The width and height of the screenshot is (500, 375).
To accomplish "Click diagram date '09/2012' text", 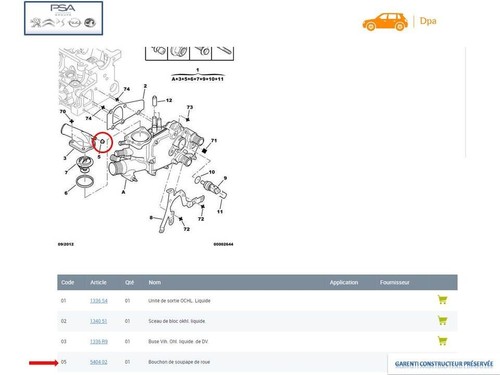I will [66, 244].
